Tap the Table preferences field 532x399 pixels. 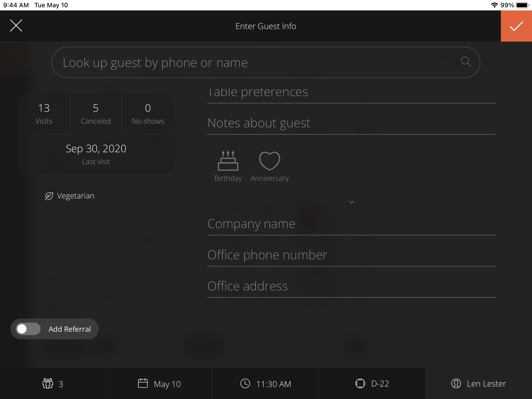pos(351,92)
